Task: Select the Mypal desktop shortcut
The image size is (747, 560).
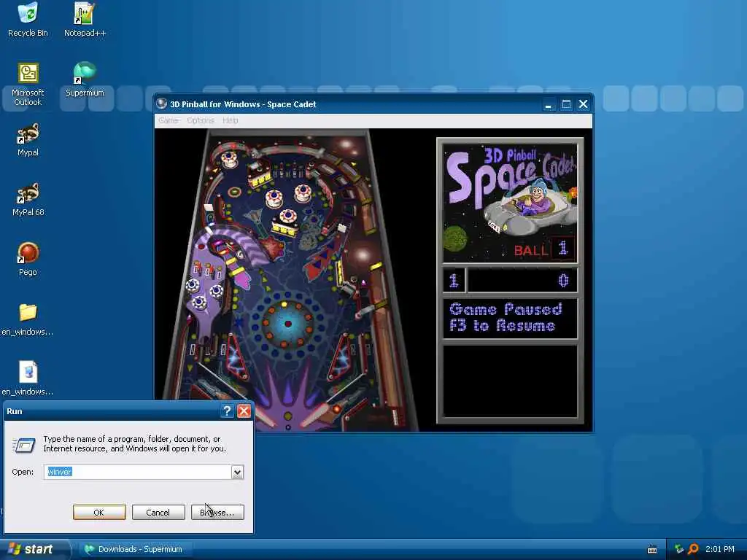Action: 28,140
